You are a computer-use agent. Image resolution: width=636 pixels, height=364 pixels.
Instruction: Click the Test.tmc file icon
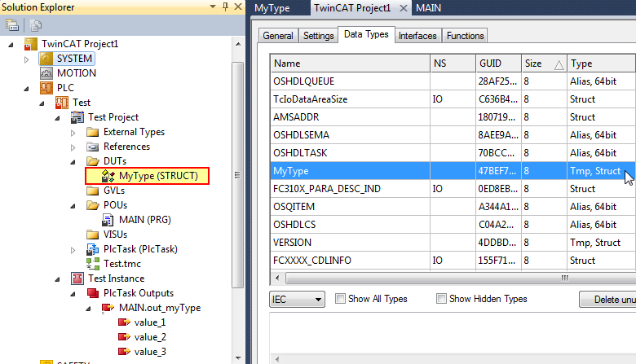tap(93, 264)
